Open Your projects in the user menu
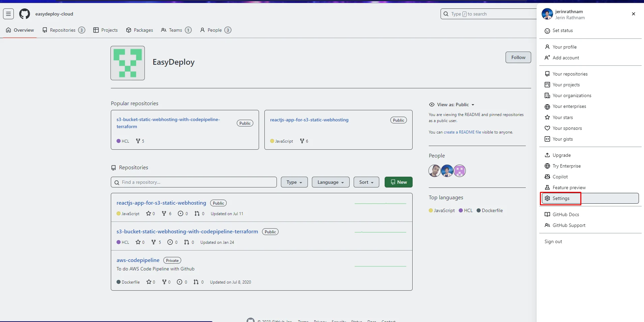Image resolution: width=644 pixels, height=322 pixels. point(590,85)
